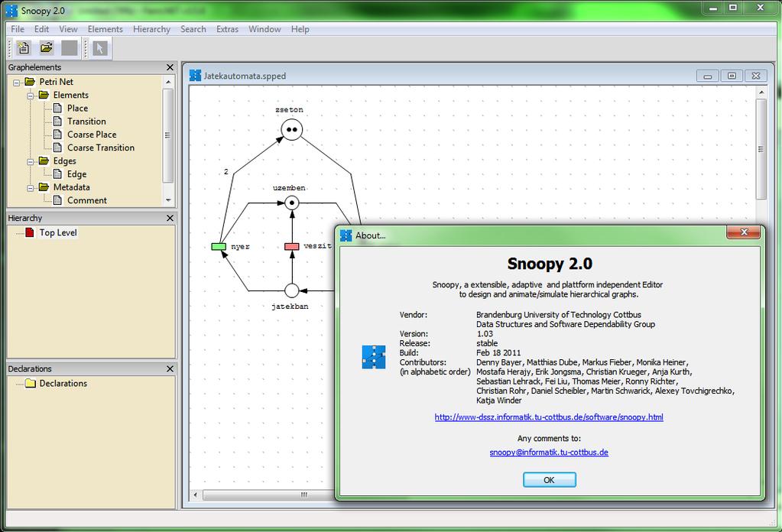Click the jatekban label on canvas
Screen dimensions: 782x532
(290, 307)
